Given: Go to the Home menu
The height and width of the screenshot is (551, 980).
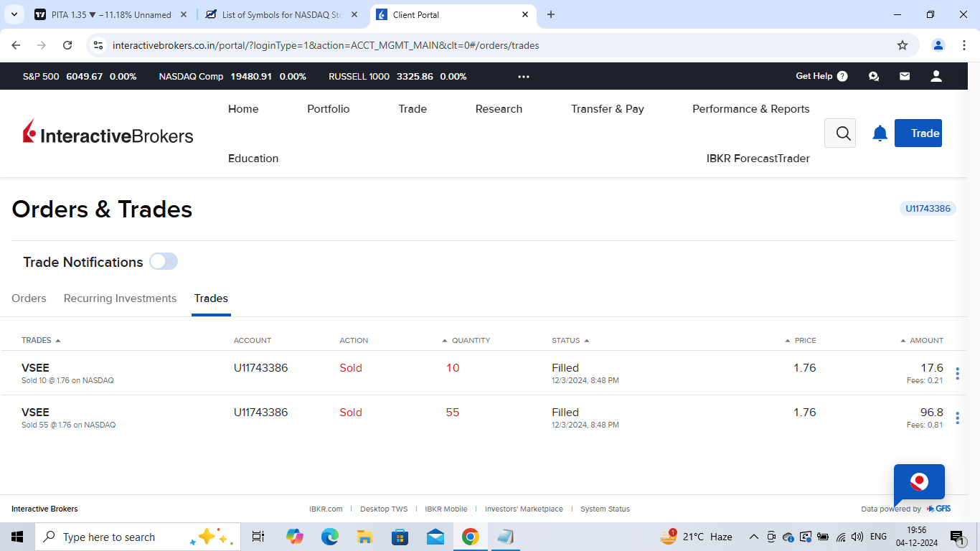Looking at the screenshot, I should [243, 109].
